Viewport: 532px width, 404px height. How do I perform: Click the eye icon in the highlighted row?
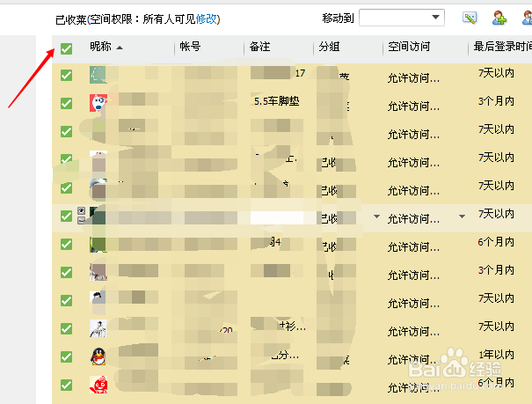[x=81, y=211]
